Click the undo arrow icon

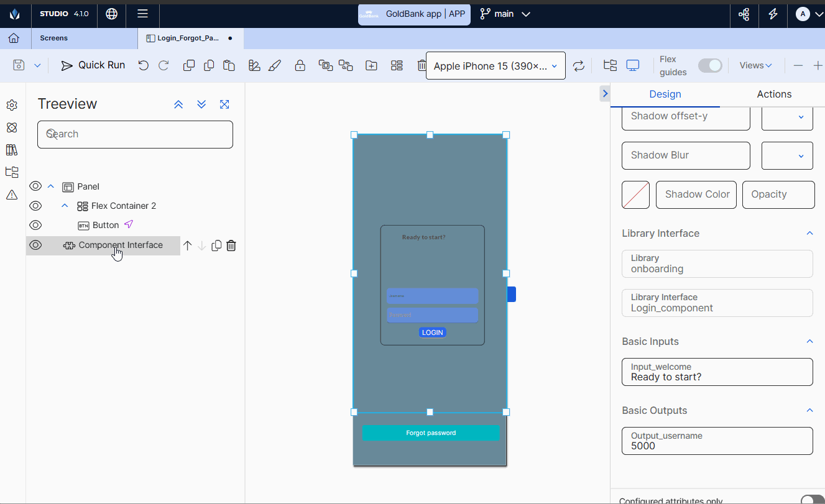[x=144, y=65]
